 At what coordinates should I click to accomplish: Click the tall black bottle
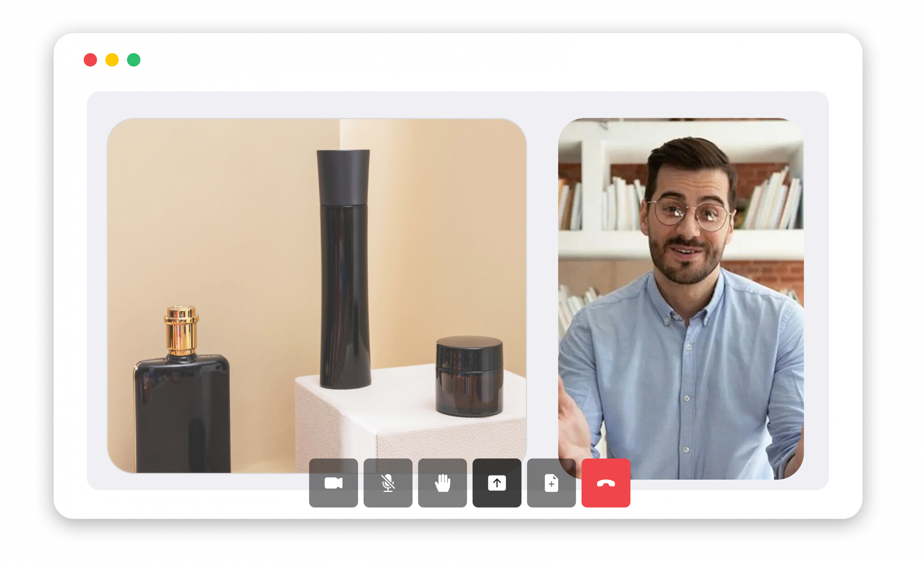[344, 270]
